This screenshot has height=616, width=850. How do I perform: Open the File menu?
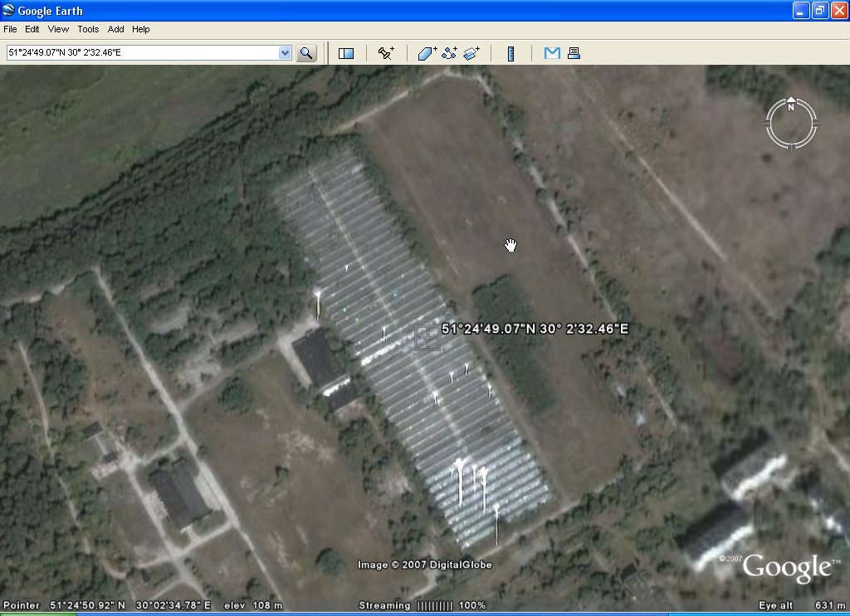coord(10,29)
